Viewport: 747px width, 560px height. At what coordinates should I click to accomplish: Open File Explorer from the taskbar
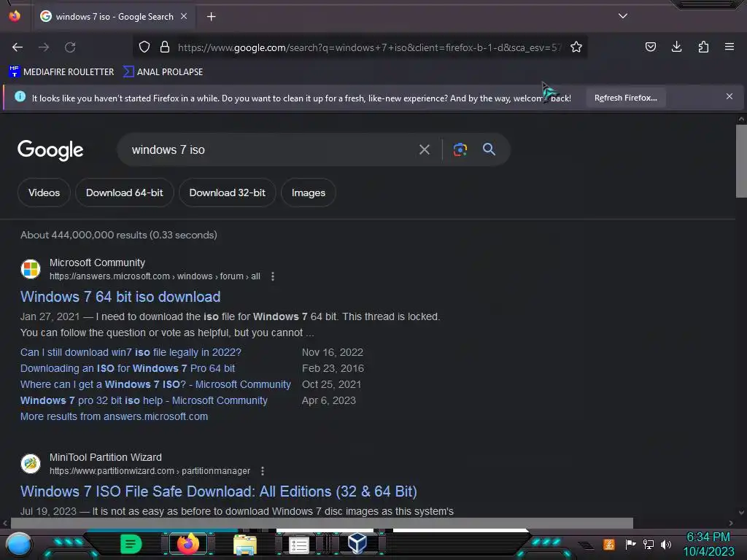click(245, 545)
